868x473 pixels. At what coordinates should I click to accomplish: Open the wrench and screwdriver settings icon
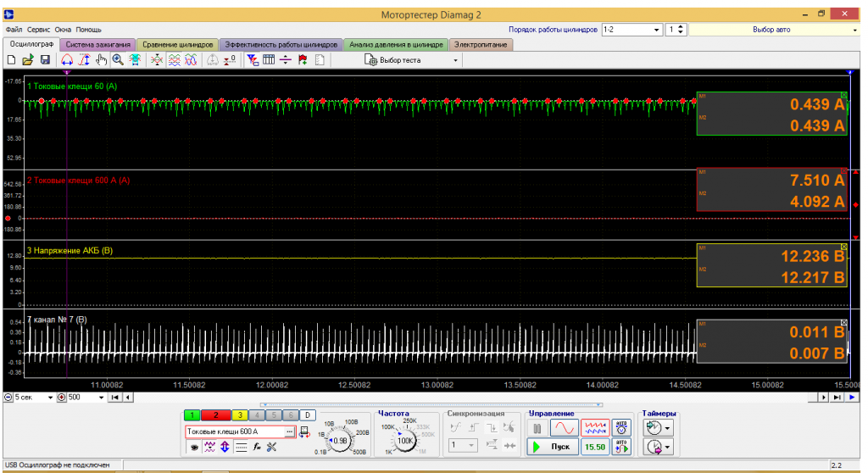tap(272, 447)
